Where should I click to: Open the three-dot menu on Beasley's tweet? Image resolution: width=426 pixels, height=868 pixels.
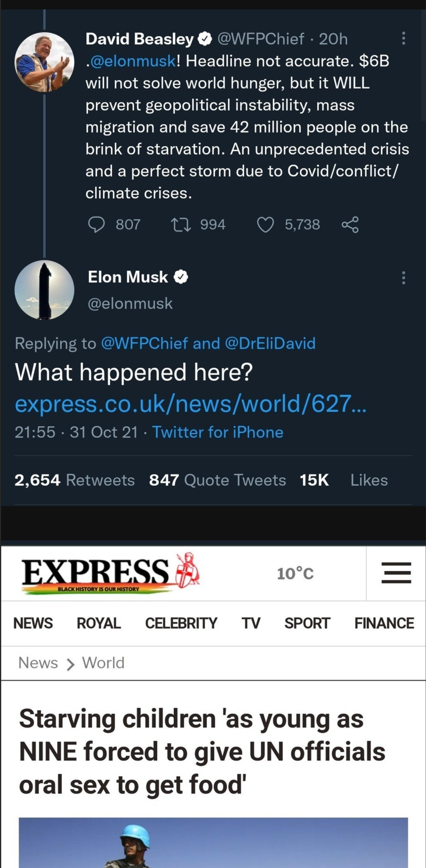[404, 38]
